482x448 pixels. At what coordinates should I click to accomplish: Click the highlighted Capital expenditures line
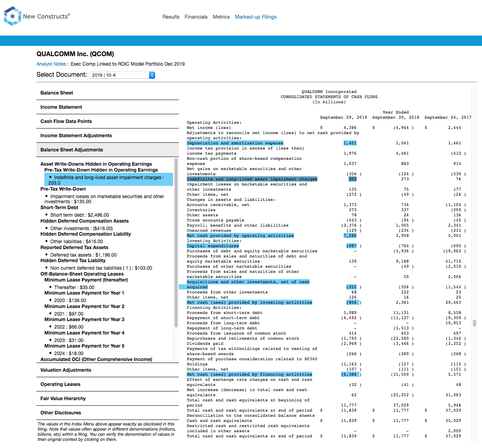(213, 246)
